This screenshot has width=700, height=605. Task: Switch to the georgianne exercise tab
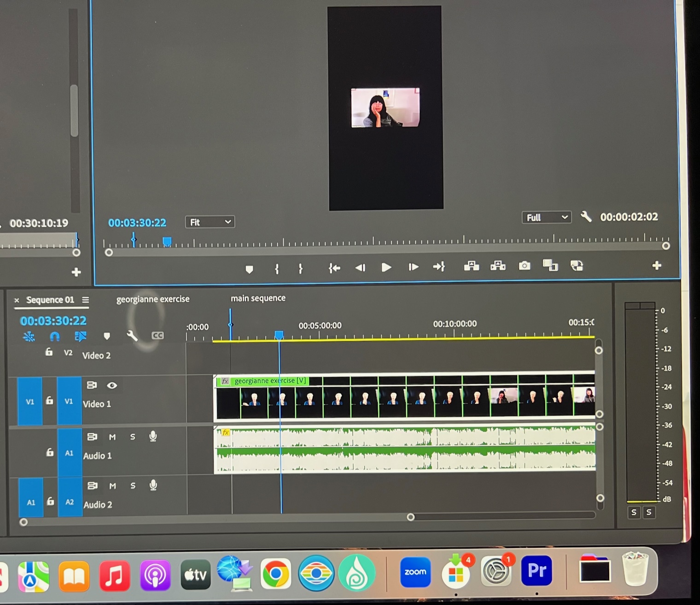coord(152,299)
